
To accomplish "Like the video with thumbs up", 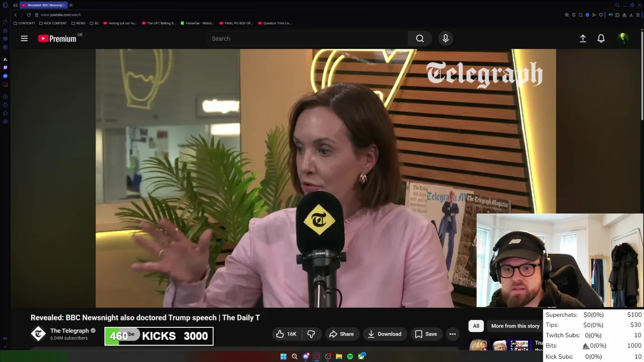I will pos(286,334).
